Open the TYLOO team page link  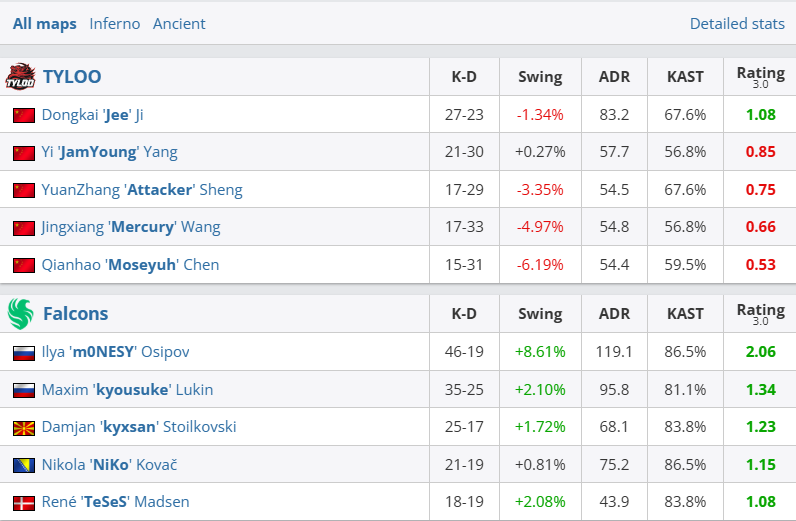click(72, 76)
